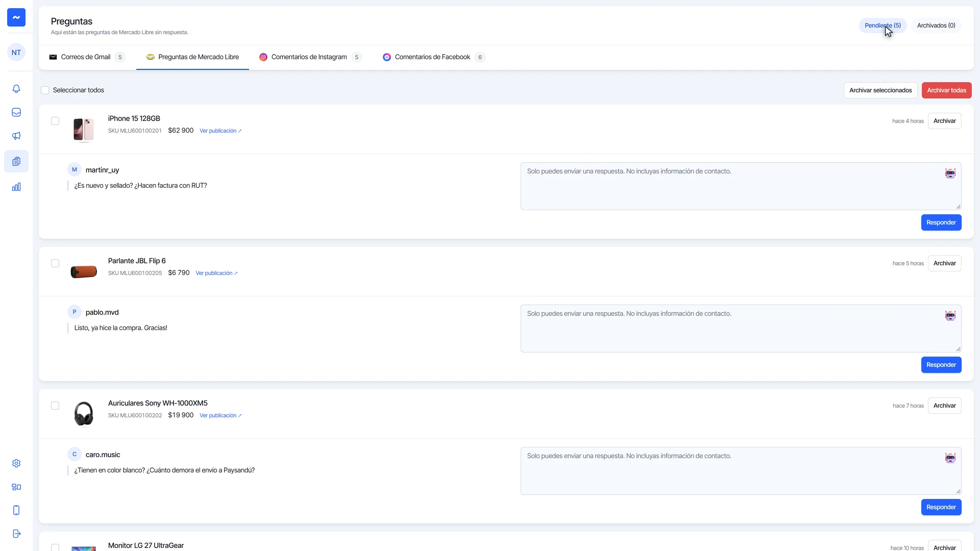Click SKU MLU600100201 text
Screen dimensions: 980x551
[135, 131]
